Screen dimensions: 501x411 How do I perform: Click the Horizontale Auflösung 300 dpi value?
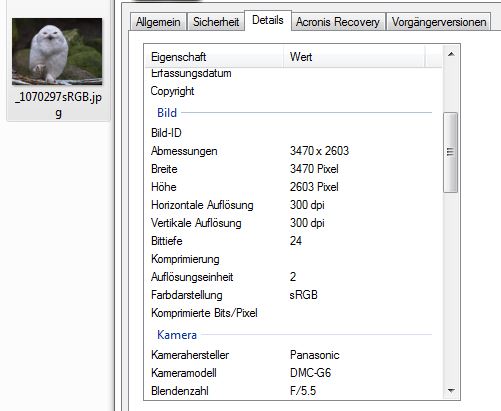[307, 205]
